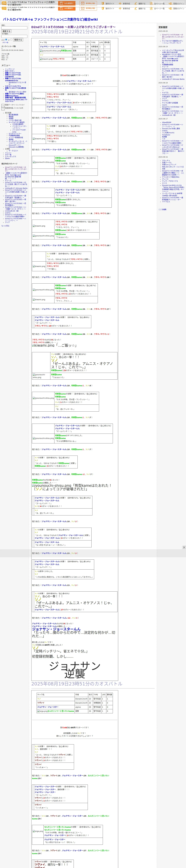Open カオスバトルロイヤル menu link
This screenshot has height=868, width=186.
click(x=13, y=86)
